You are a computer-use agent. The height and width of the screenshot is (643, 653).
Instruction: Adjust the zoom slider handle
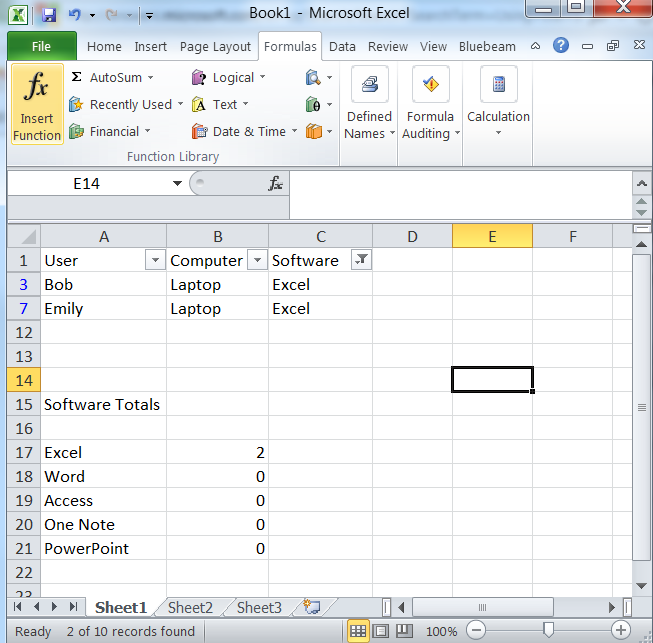point(548,631)
